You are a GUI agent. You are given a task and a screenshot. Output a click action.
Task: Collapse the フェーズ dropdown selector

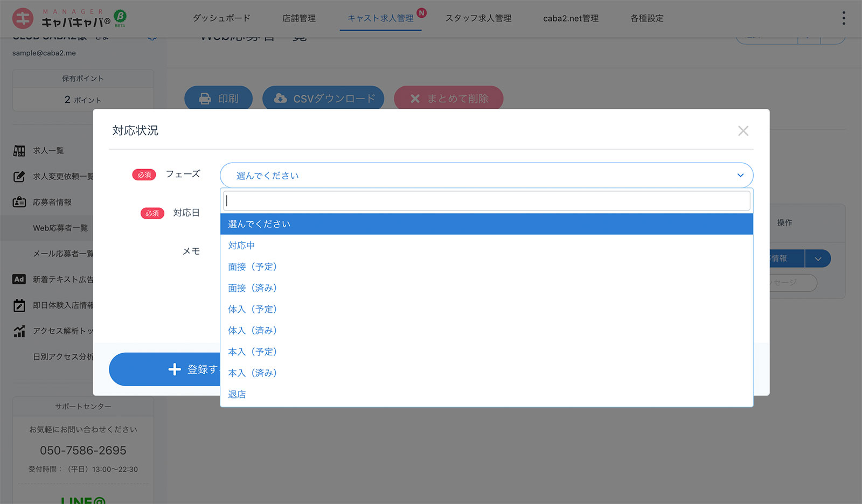(x=740, y=176)
